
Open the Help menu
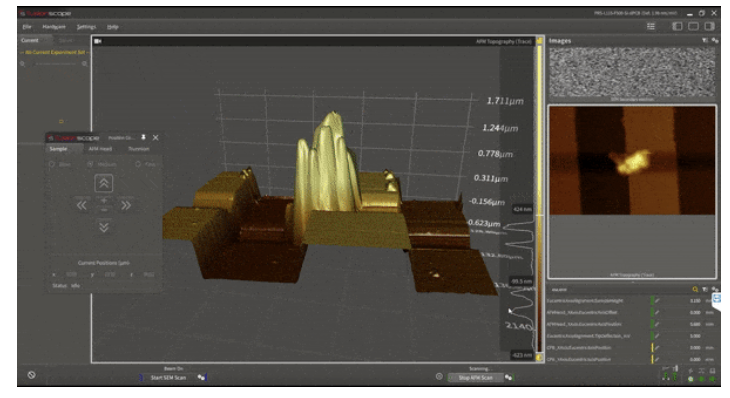point(113,27)
